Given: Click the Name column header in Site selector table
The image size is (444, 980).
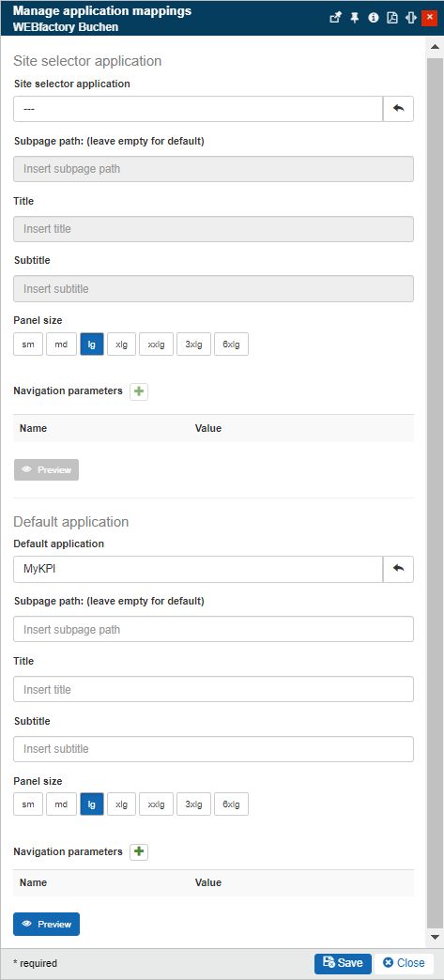Looking at the screenshot, I should point(33,429).
